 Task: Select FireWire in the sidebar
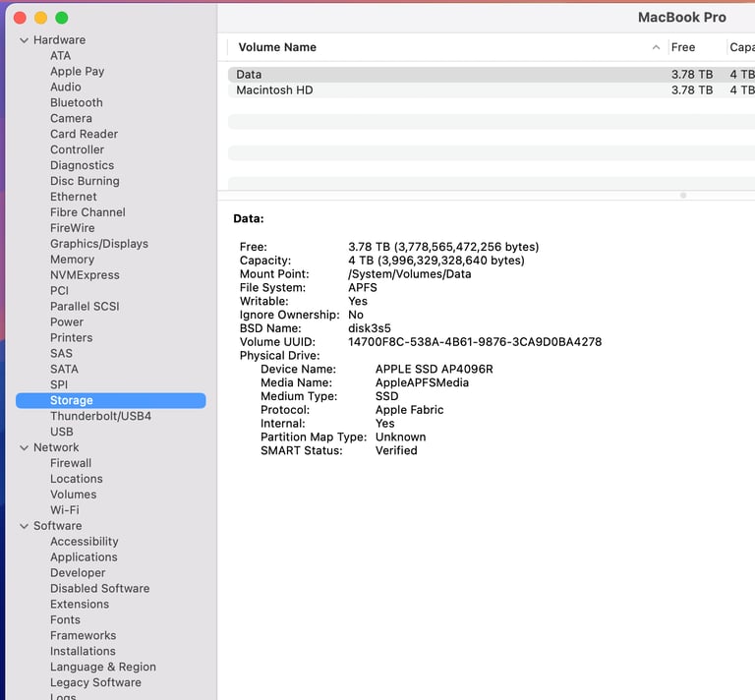tap(72, 228)
